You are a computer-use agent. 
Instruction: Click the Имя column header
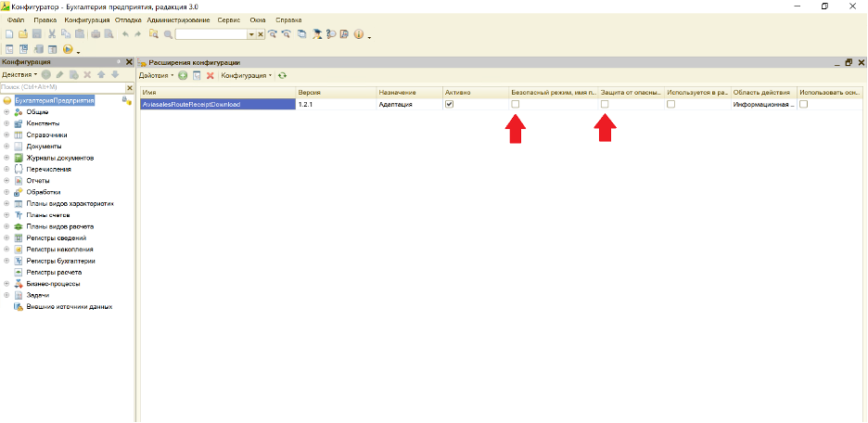tap(218, 92)
